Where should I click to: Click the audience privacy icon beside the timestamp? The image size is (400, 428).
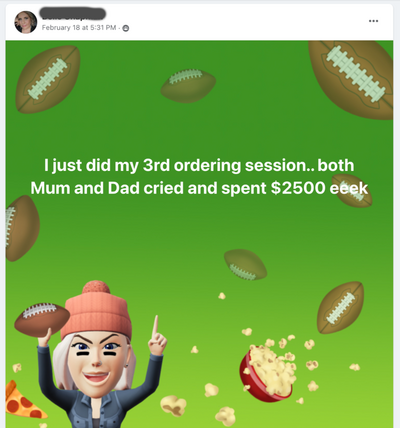[x=126, y=28]
